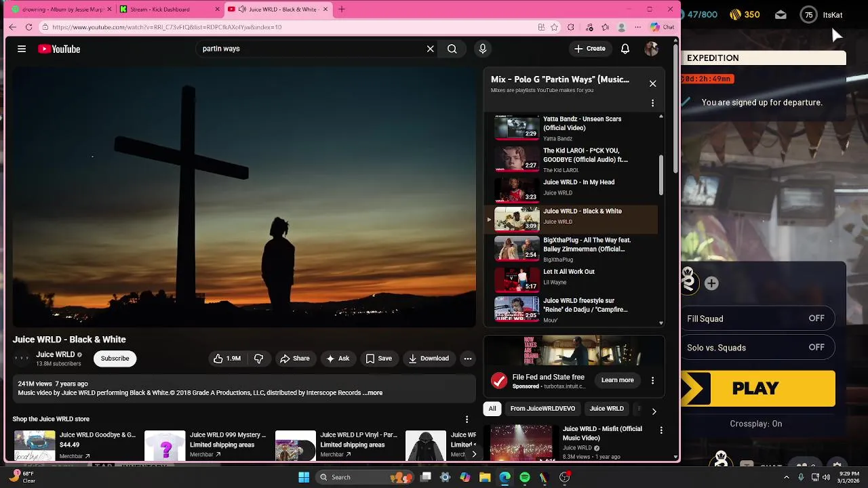Save the video to a playlist

click(x=379, y=359)
